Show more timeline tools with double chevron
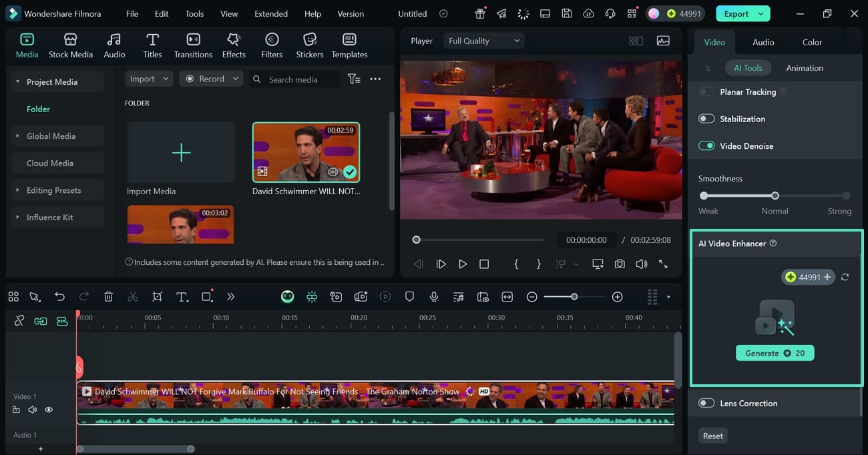The width and height of the screenshot is (868, 455). 230,297
